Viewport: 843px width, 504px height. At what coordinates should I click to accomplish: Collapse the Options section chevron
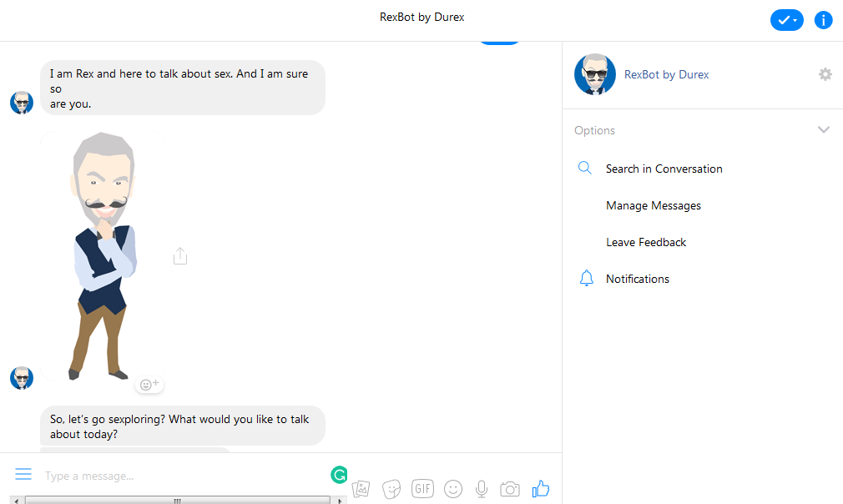click(824, 129)
